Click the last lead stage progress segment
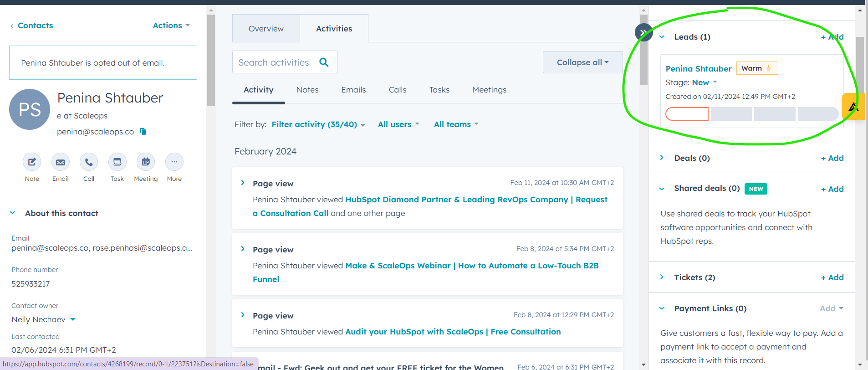This screenshot has width=868, height=370. click(x=818, y=114)
